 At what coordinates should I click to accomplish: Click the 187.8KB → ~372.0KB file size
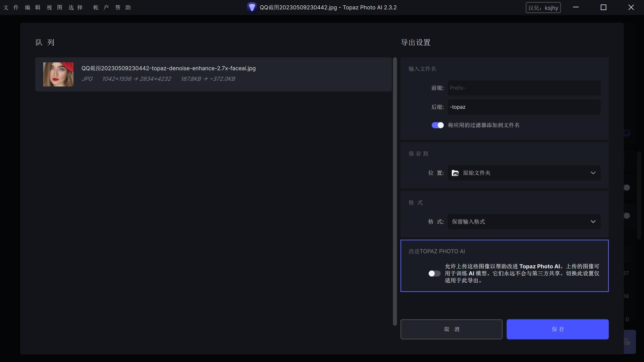coord(208,79)
